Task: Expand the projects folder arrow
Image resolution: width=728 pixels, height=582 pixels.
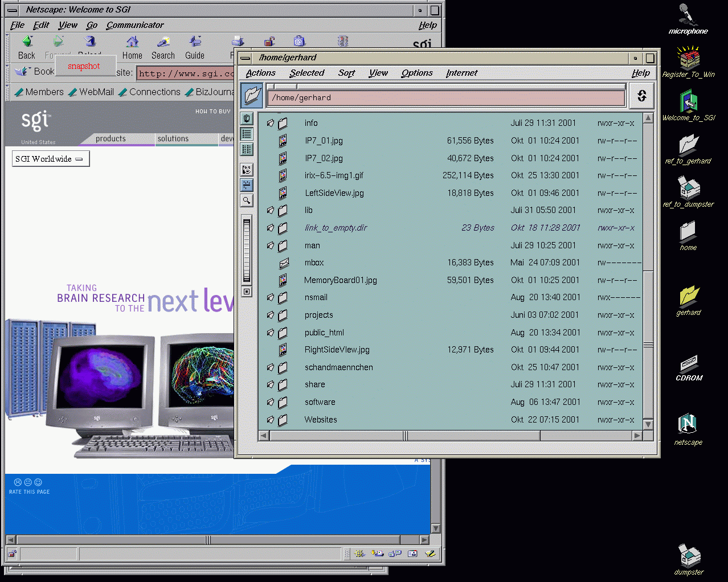Action: [271, 315]
